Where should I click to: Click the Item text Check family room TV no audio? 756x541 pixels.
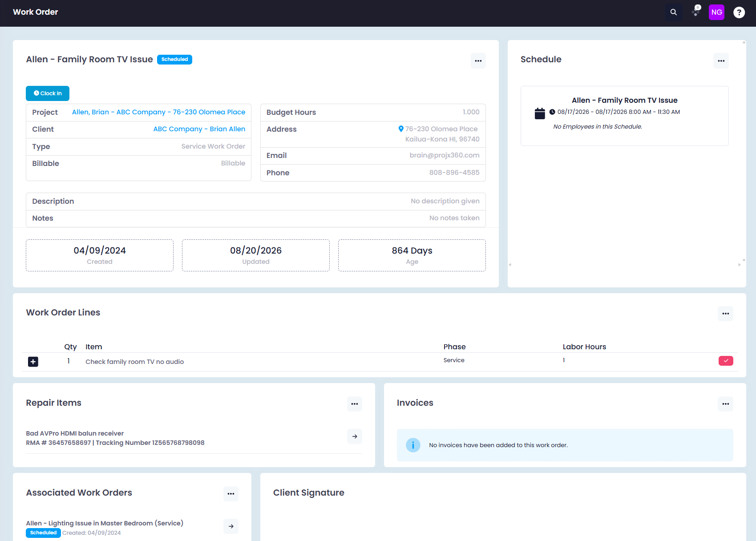pyautogui.click(x=135, y=362)
